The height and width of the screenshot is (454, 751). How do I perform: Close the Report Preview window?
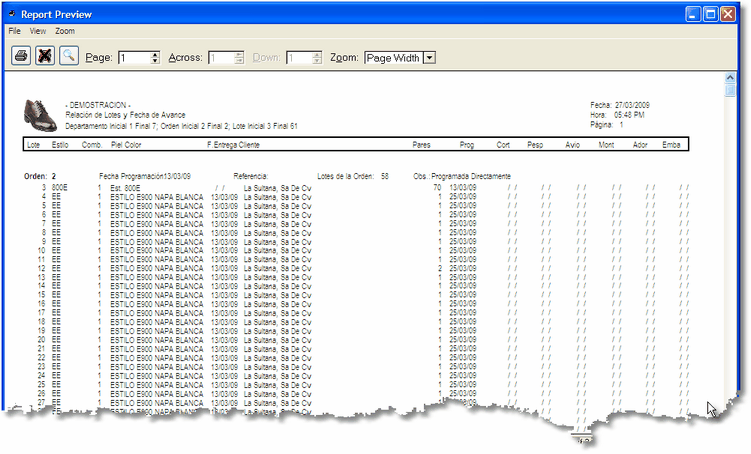[x=728, y=14]
